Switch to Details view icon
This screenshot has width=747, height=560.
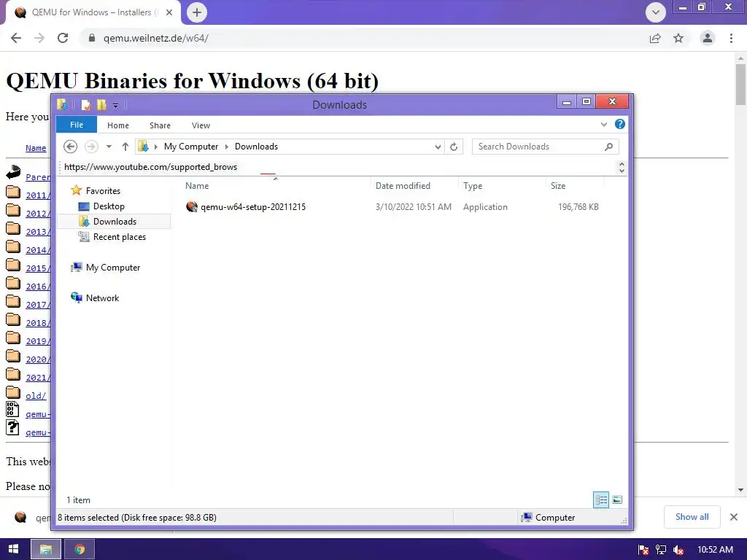click(x=601, y=500)
